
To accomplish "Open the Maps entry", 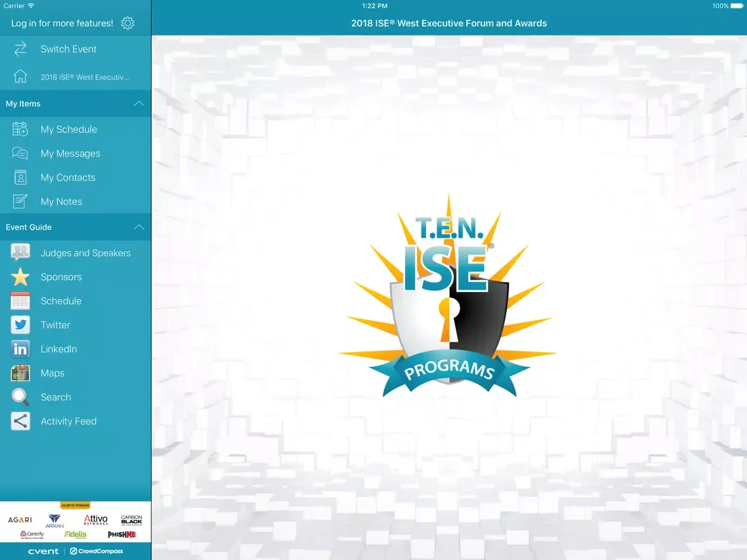I will click(x=76, y=373).
